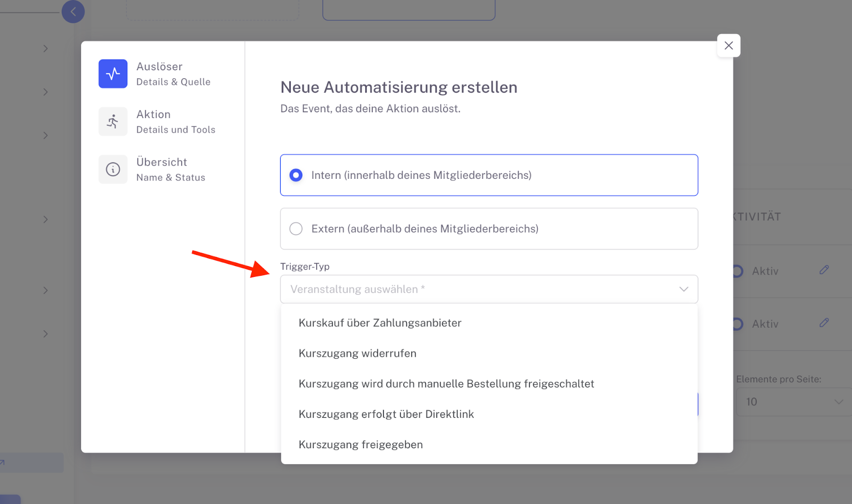Open Elemente pro Seite dropdown
The width and height of the screenshot is (852, 504).
[794, 402]
